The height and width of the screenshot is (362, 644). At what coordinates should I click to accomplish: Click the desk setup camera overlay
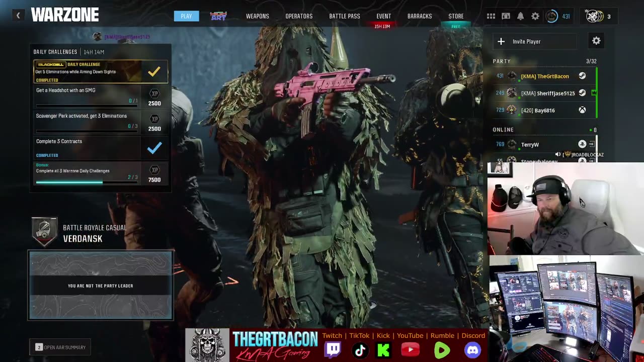coord(567,309)
